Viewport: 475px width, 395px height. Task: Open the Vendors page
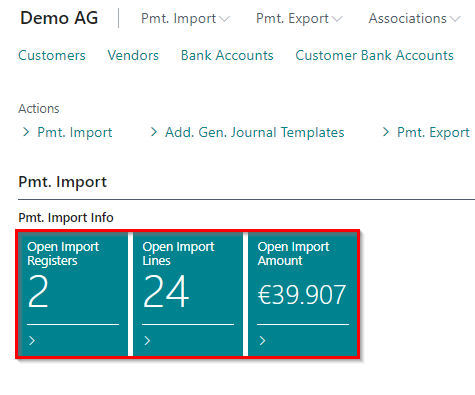(133, 55)
